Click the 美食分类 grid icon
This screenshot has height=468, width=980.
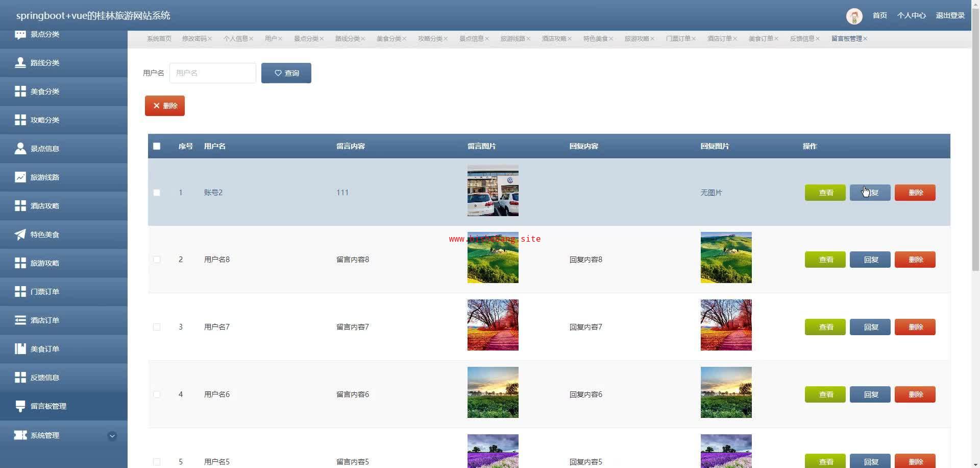click(x=20, y=91)
